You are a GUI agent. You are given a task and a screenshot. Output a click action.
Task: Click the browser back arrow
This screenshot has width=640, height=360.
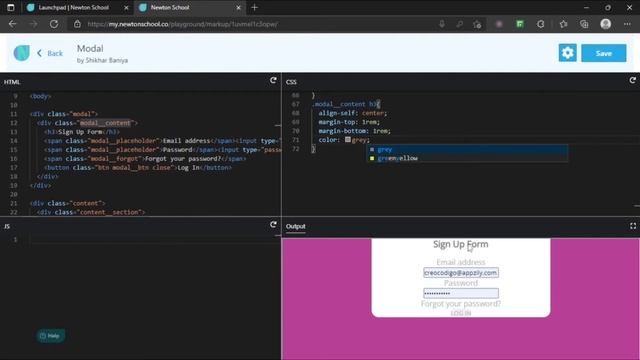click(12, 24)
